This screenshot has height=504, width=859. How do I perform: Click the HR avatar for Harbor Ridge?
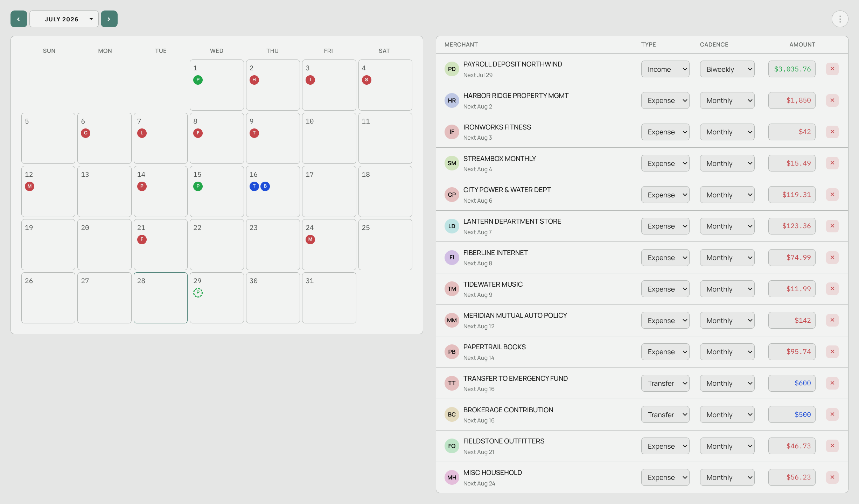(452, 100)
